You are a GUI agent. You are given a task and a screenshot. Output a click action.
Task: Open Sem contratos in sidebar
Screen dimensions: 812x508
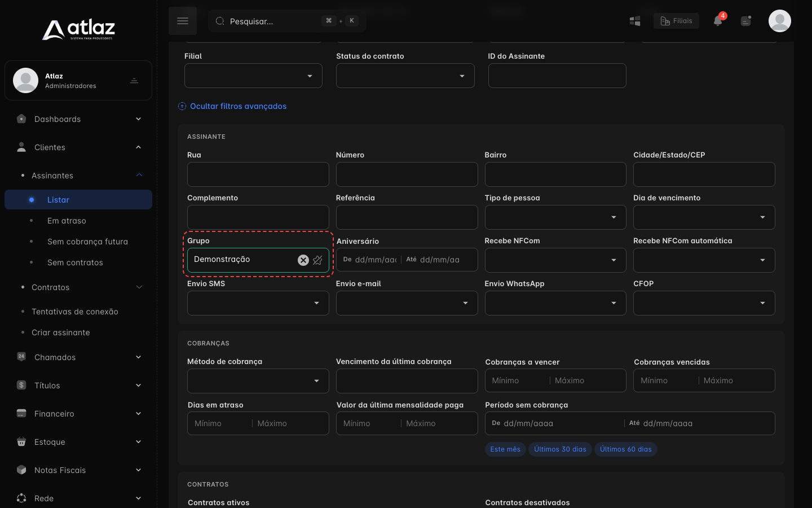(x=75, y=262)
